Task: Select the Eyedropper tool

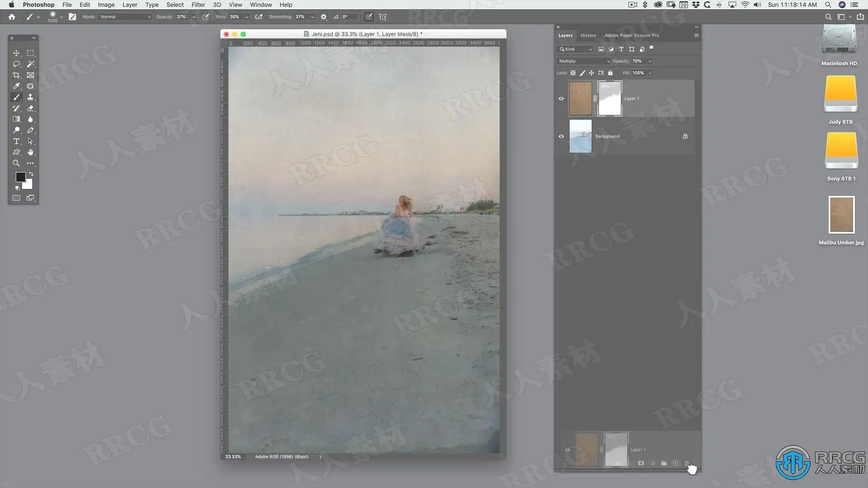Action: (16, 86)
